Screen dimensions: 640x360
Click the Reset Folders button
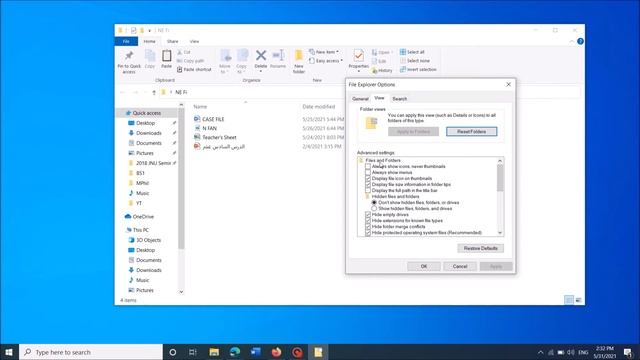[471, 131]
